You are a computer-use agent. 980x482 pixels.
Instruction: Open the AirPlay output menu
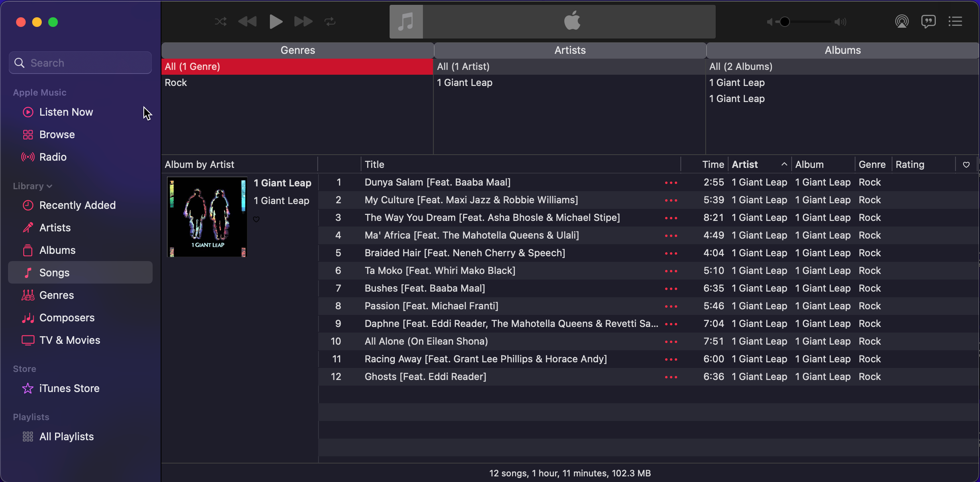902,22
